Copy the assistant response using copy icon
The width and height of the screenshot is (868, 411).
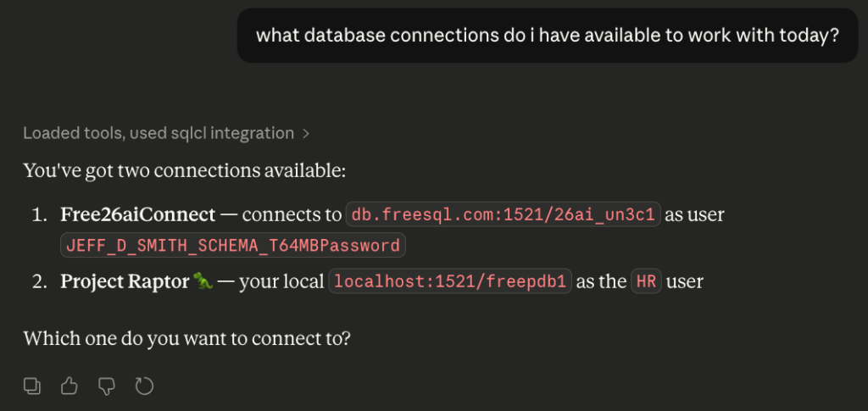32,386
